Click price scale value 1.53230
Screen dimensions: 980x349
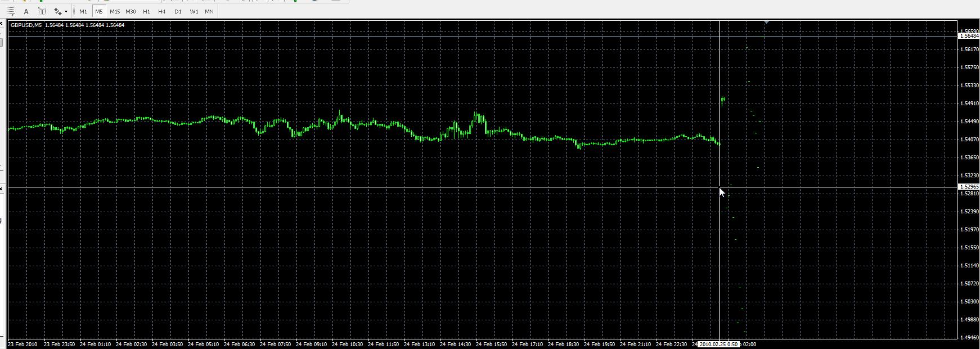[x=969, y=176]
